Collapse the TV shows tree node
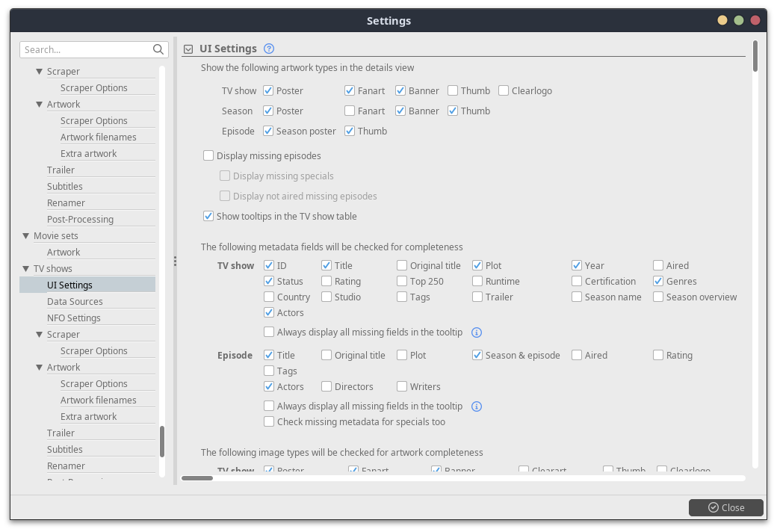Image resolution: width=777 pixels, height=532 pixels. click(x=25, y=269)
